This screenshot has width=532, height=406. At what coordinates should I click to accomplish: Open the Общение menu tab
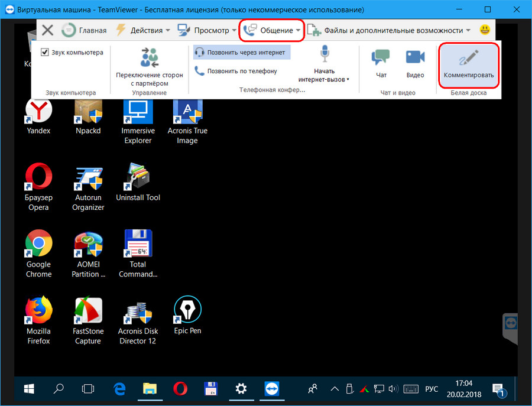271,30
